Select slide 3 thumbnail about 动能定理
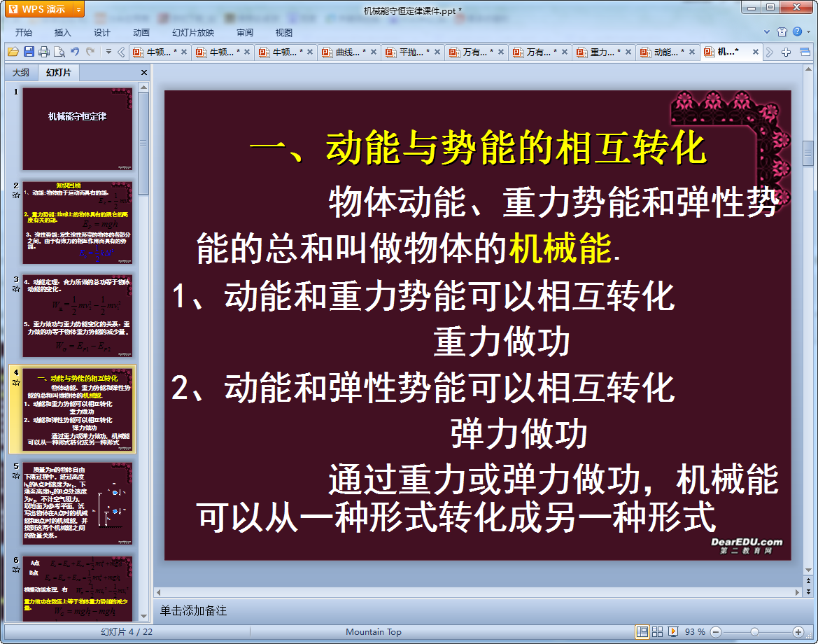 (77, 316)
